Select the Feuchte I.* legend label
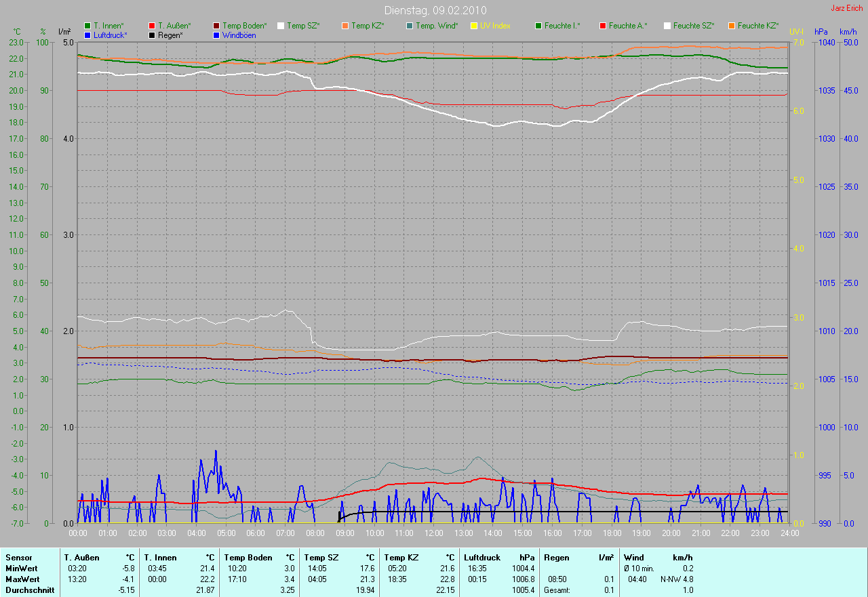The height and width of the screenshot is (597, 868). [561, 26]
